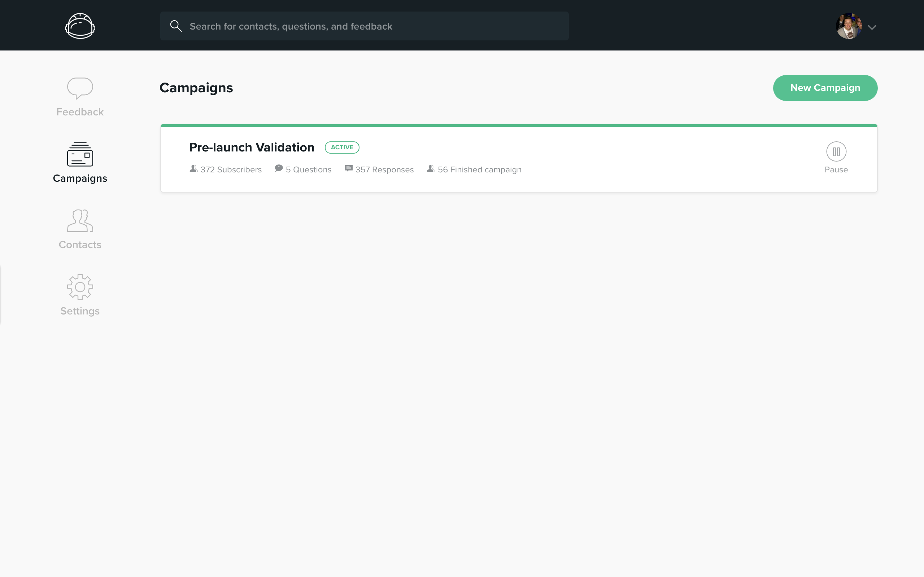Open Feedback via speech bubble icon
This screenshot has width=924, height=577.
80,88
